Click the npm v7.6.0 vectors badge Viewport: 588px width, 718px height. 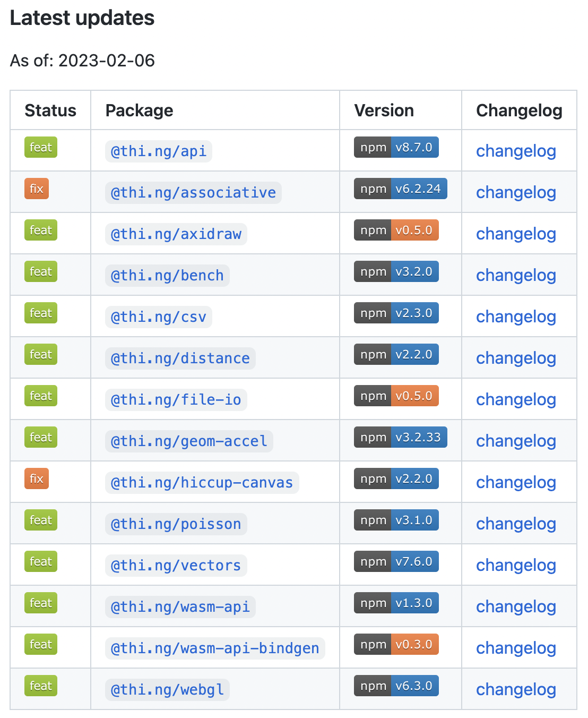(396, 562)
